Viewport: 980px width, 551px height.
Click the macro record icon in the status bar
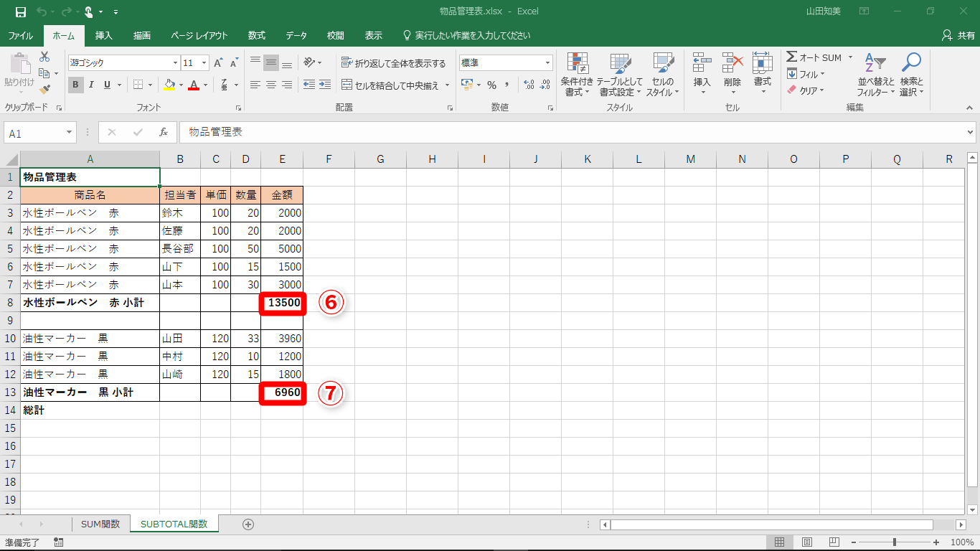(x=58, y=542)
